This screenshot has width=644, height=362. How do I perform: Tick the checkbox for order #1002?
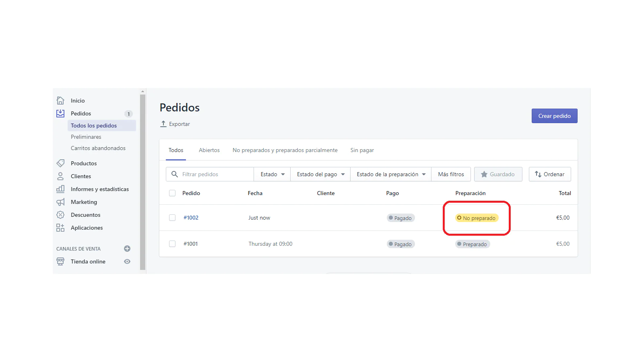pos(172,218)
